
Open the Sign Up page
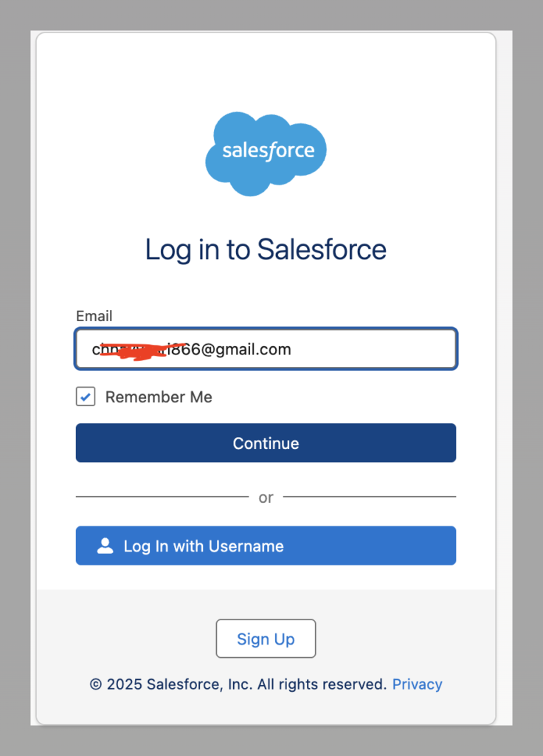pos(266,639)
